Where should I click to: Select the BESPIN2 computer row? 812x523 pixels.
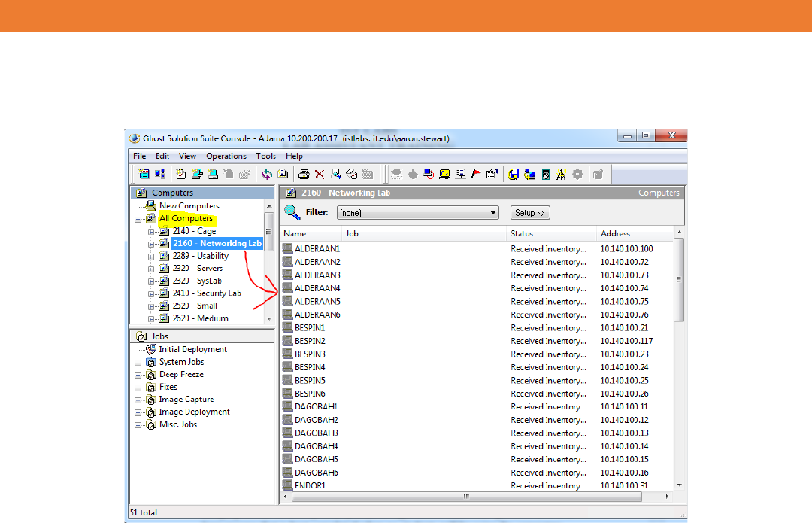[x=477, y=341]
